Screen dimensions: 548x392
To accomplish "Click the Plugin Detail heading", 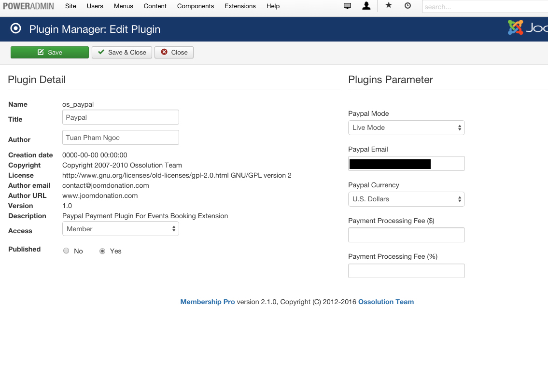I will coord(37,80).
